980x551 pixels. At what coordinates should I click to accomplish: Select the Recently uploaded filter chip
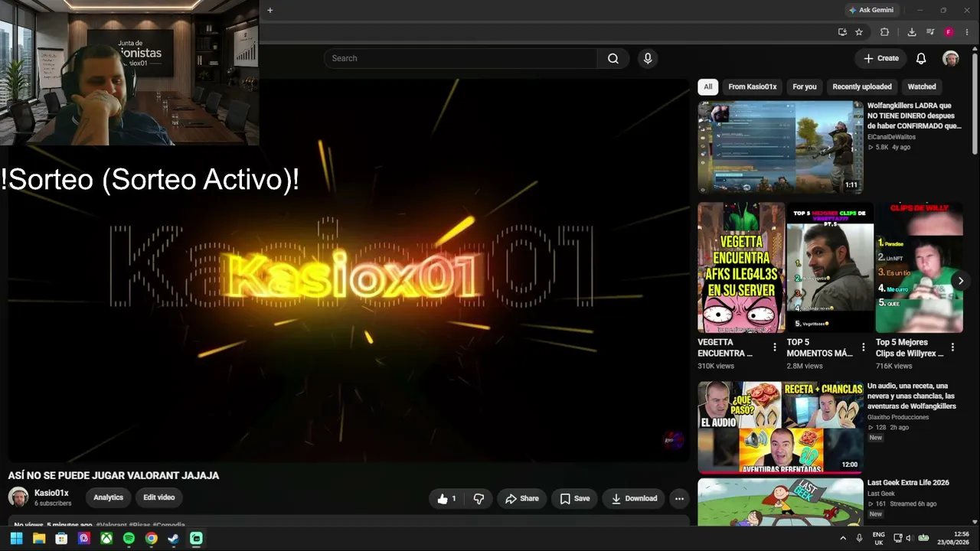coord(862,87)
